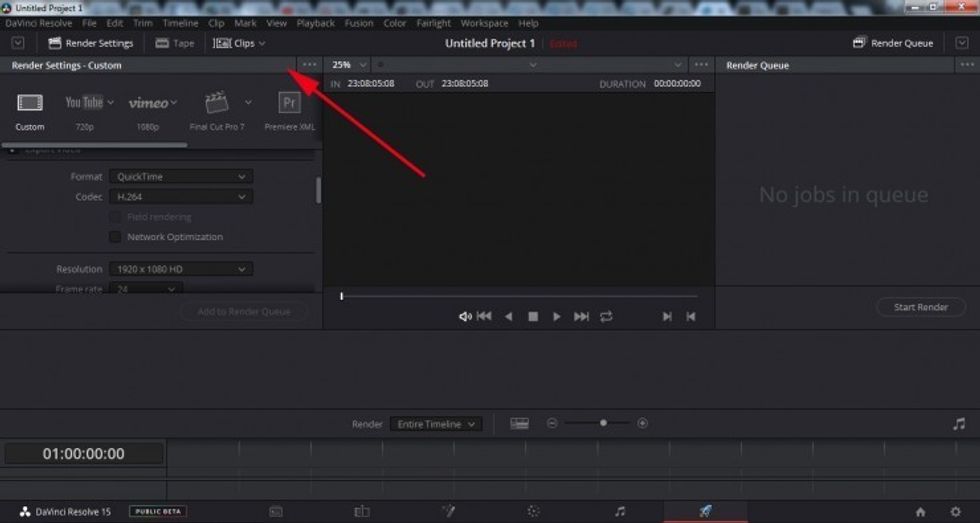Screen dimensions: 980x523
Task: Adjust the timeline zoom slider handle
Action: (603, 423)
